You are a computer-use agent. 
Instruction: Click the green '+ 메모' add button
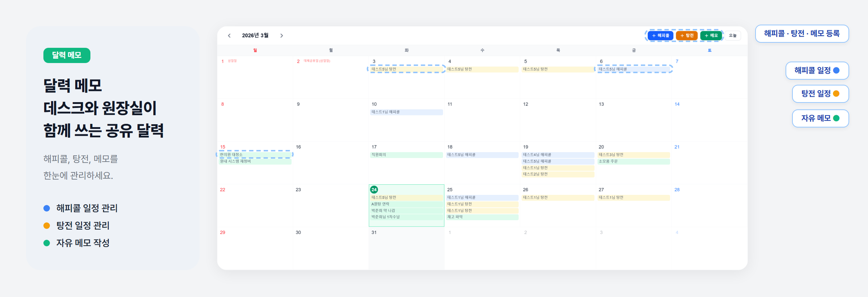pyautogui.click(x=711, y=35)
